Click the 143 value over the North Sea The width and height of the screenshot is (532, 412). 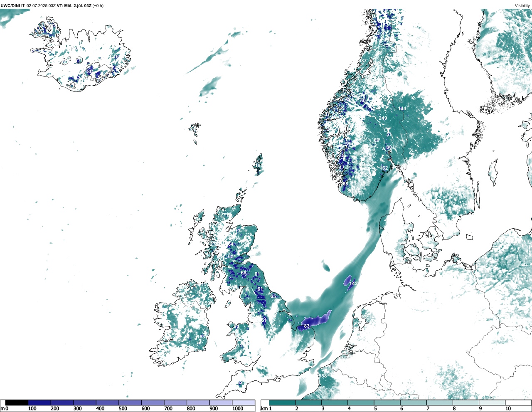(x=353, y=284)
